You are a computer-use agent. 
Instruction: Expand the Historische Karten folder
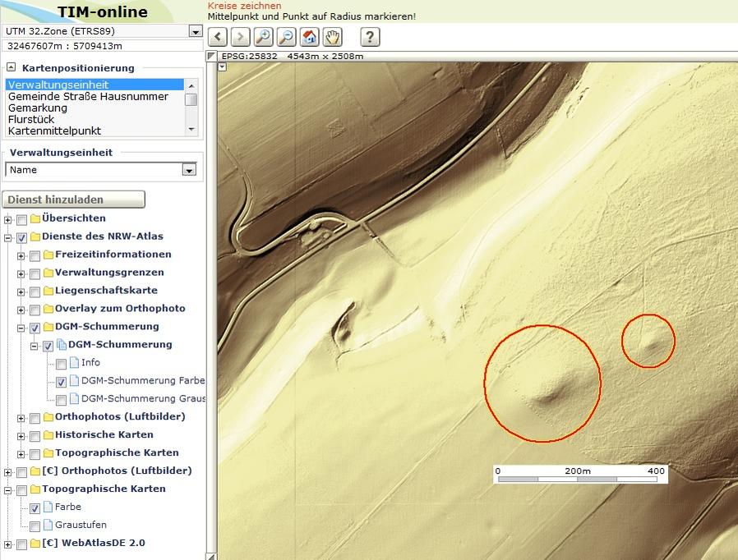[21, 436]
